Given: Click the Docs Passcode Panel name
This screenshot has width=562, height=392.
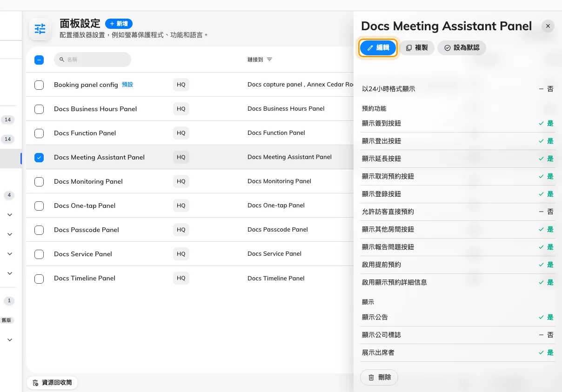Looking at the screenshot, I should tap(87, 230).
